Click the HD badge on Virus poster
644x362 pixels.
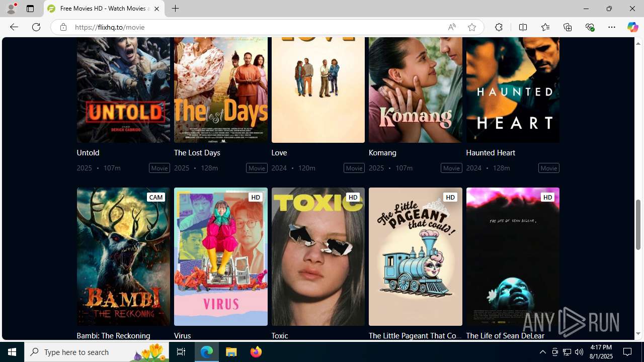coord(256,197)
